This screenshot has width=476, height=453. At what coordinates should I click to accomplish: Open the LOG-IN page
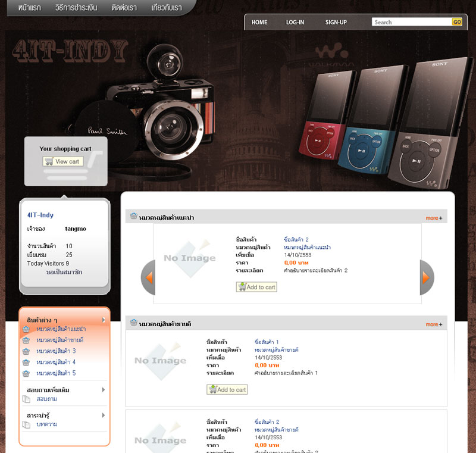[295, 22]
